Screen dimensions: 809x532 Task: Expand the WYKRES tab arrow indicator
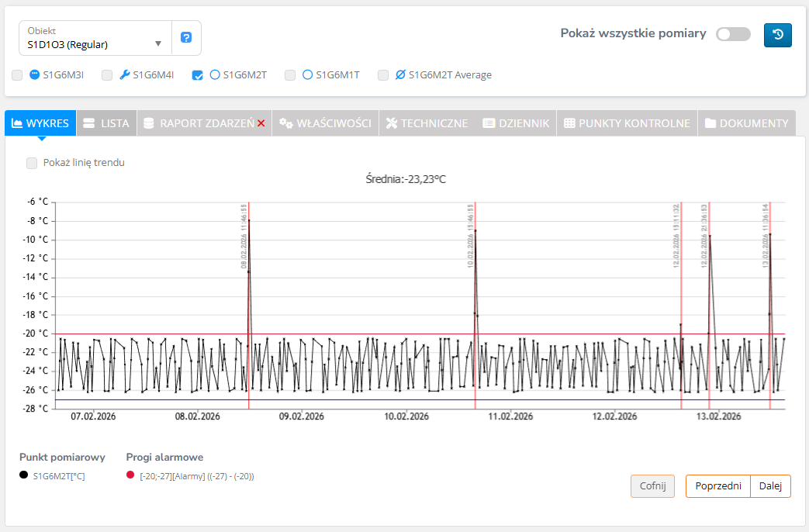pos(41,138)
